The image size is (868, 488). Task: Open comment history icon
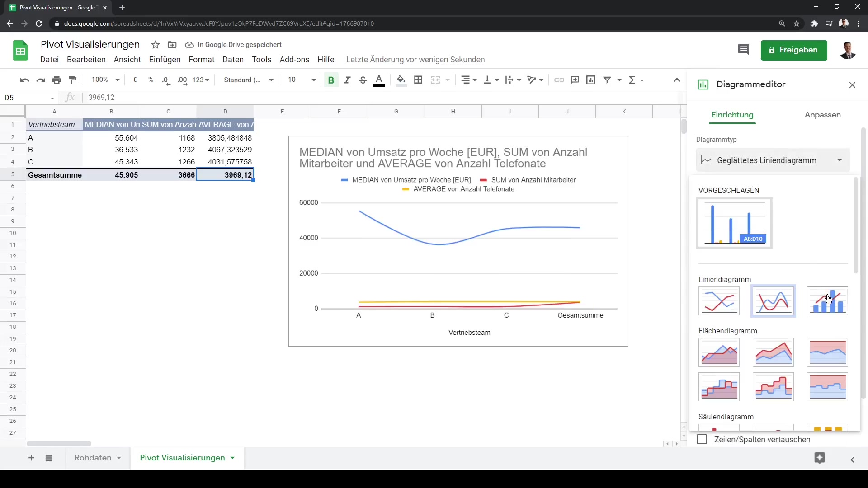[743, 50]
